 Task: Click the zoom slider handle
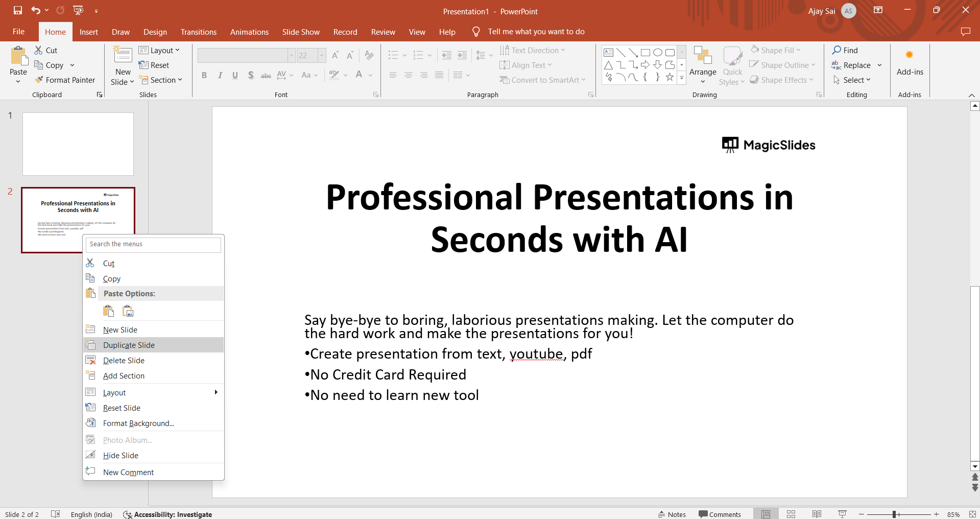(x=894, y=514)
